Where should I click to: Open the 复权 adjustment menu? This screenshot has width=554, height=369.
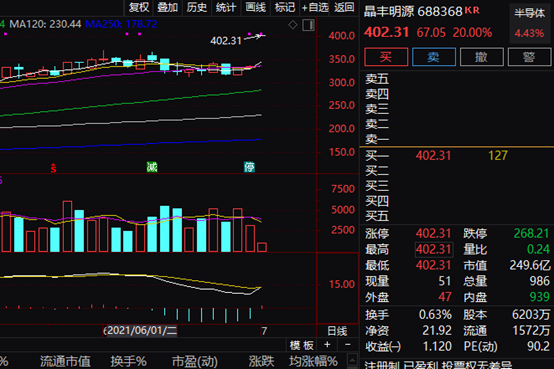click(139, 7)
